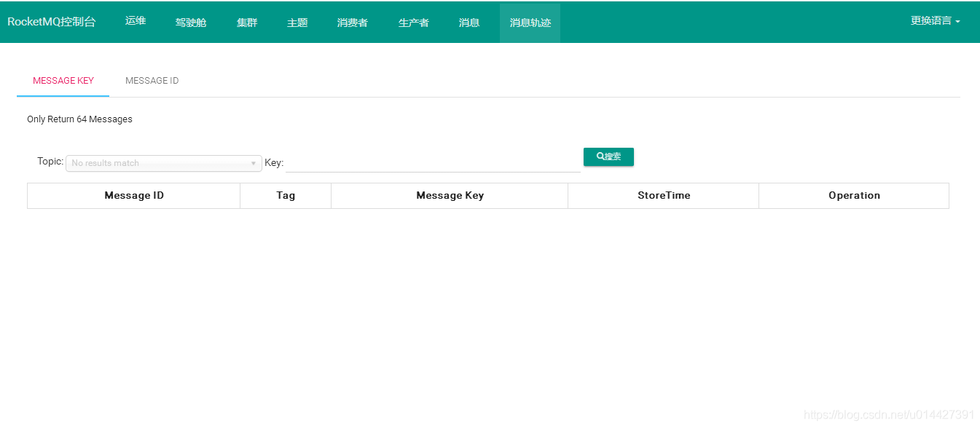
Task: Click the StoreTime column header
Action: 664,196
